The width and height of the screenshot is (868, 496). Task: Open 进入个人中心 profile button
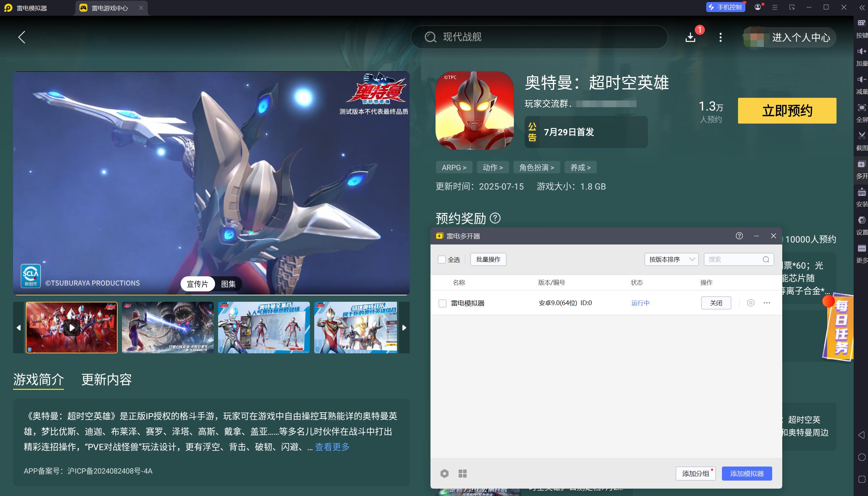790,37
